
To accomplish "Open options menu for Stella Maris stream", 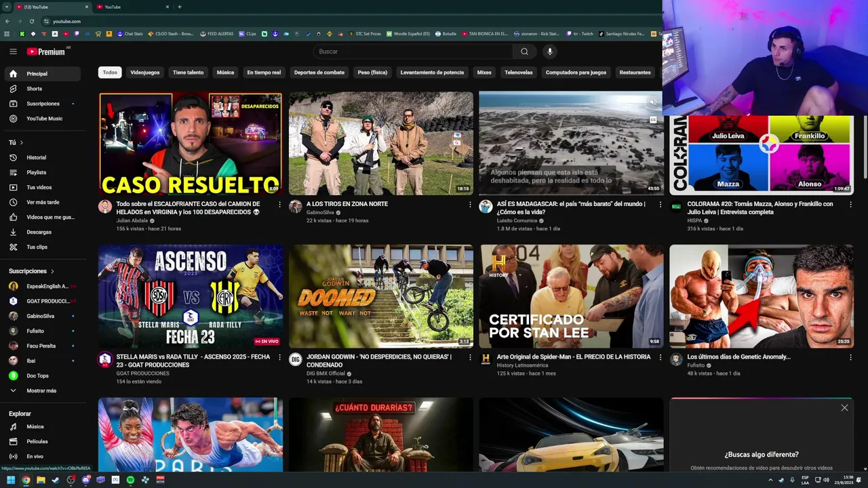I will click(279, 357).
